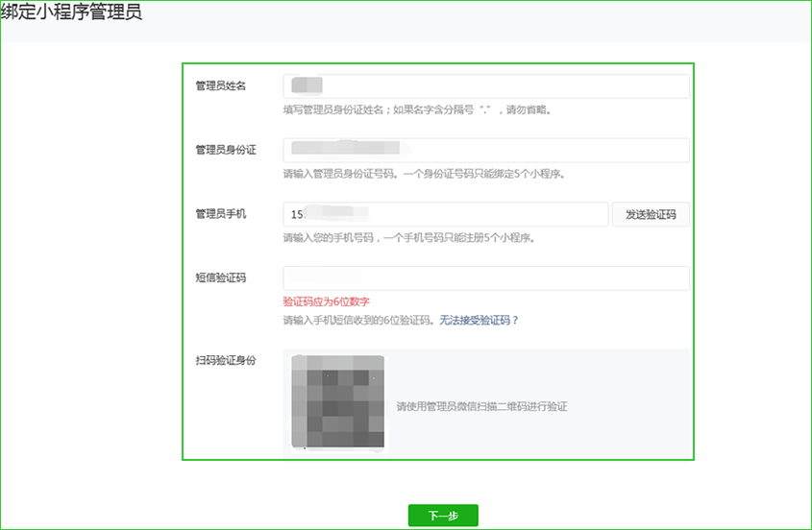Screen dimensions: 812x530
Task: Click the 绑定小程序管理员 page title
Action: (x=72, y=14)
